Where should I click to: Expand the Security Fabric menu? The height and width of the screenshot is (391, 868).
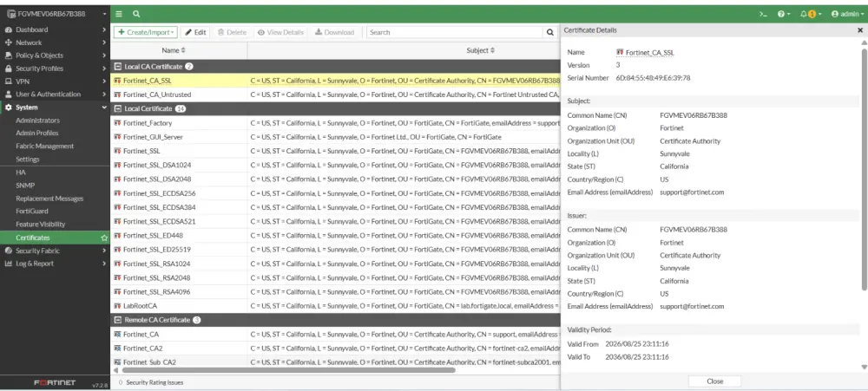(x=55, y=251)
